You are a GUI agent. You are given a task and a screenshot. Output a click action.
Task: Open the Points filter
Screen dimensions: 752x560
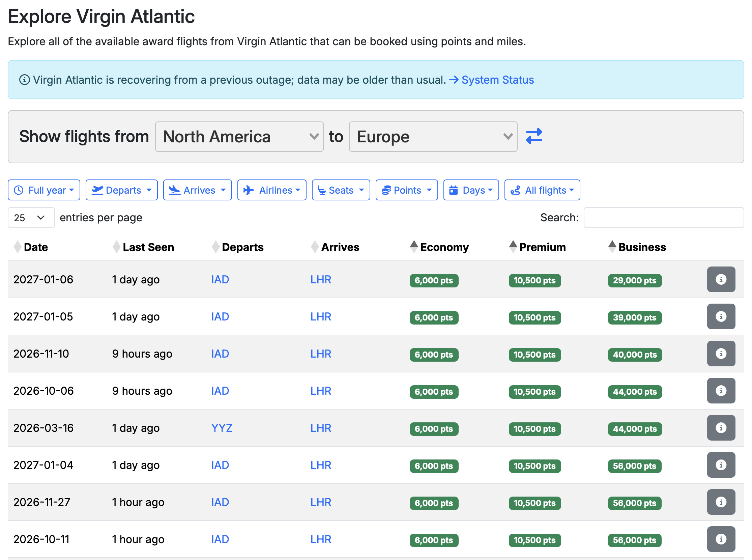[x=406, y=190]
